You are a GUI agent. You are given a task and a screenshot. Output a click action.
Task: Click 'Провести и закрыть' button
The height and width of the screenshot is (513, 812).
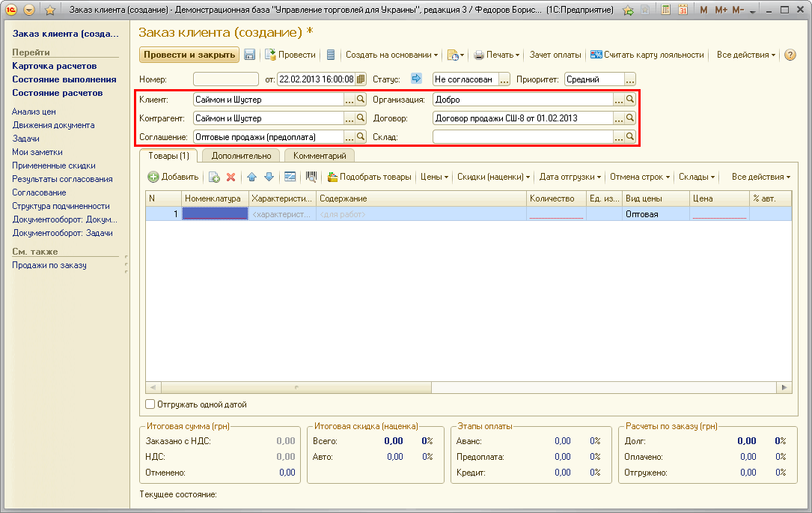pyautogui.click(x=189, y=55)
